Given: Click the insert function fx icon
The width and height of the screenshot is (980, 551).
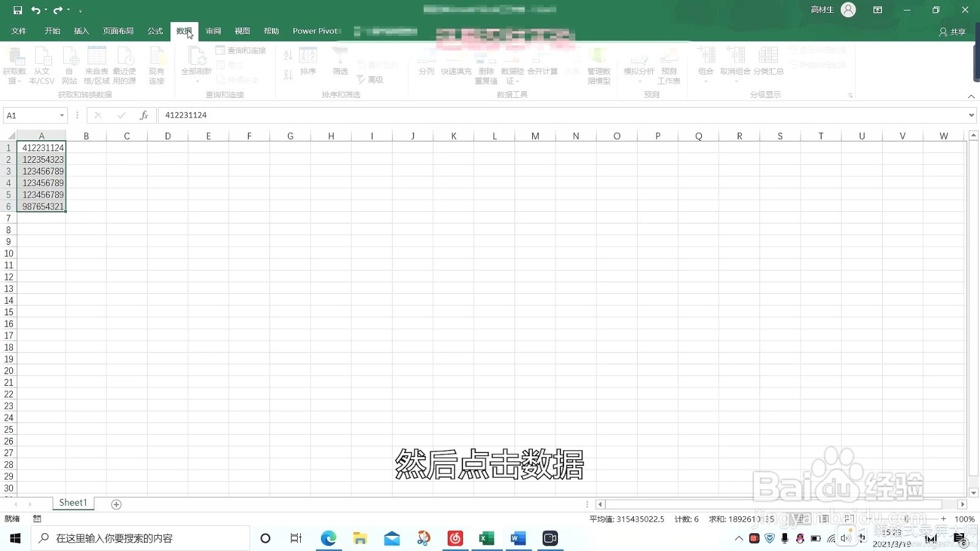Looking at the screenshot, I should point(144,115).
